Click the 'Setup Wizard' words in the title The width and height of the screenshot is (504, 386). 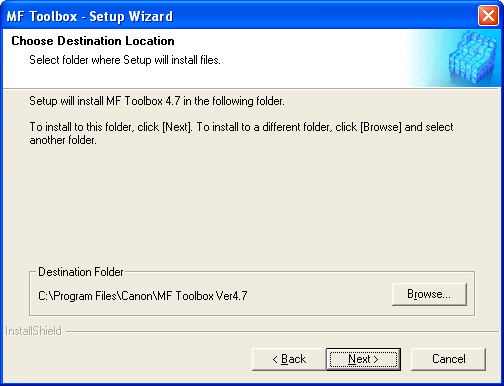131,16
